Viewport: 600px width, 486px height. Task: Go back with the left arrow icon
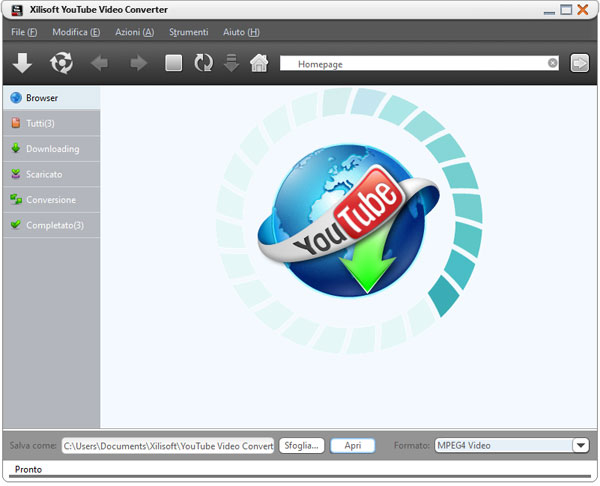pyautogui.click(x=99, y=63)
